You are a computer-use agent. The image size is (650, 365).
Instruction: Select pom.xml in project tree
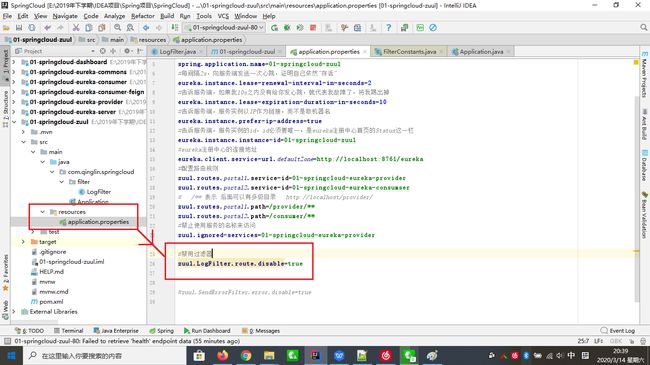(51, 302)
